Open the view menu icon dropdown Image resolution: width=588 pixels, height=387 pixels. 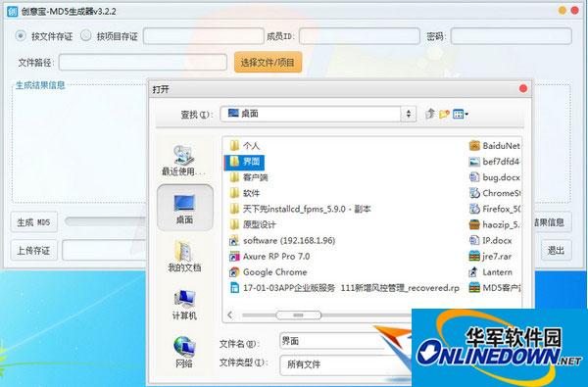pyautogui.click(x=461, y=114)
